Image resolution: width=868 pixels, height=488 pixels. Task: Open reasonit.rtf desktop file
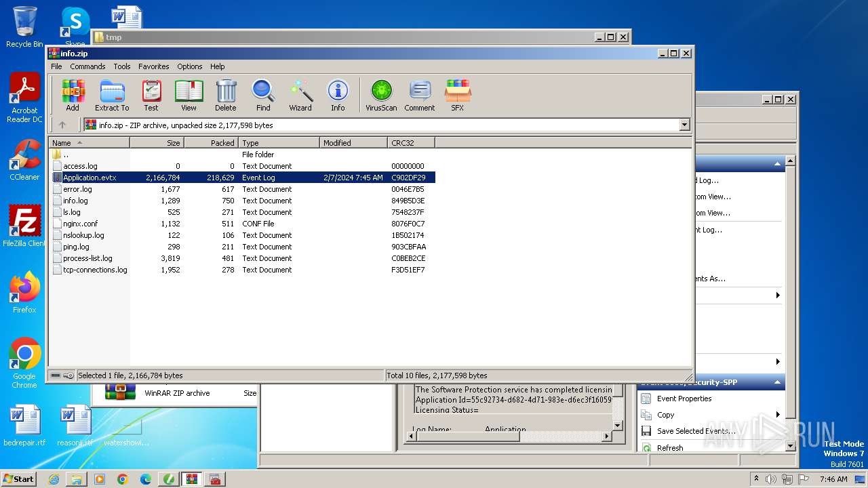[x=75, y=426]
